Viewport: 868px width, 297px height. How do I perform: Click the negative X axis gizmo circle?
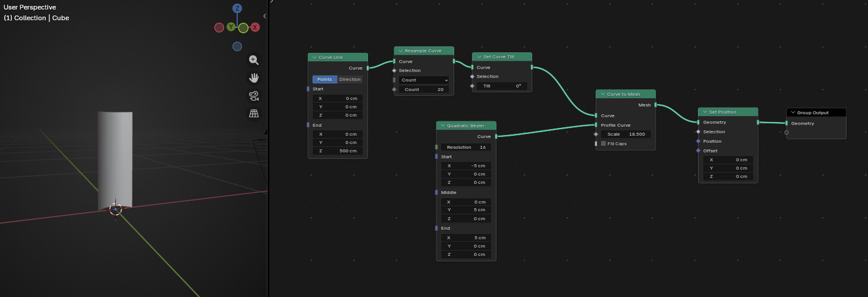coord(219,27)
